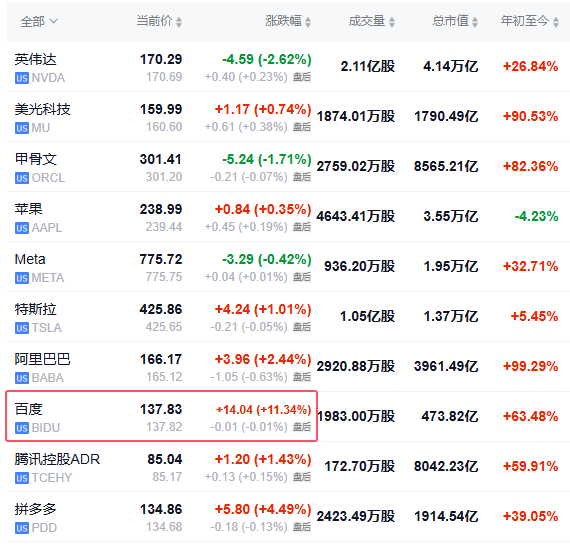Click the US badge beside NVDA
The height and width of the screenshot is (547, 570).
(22, 78)
